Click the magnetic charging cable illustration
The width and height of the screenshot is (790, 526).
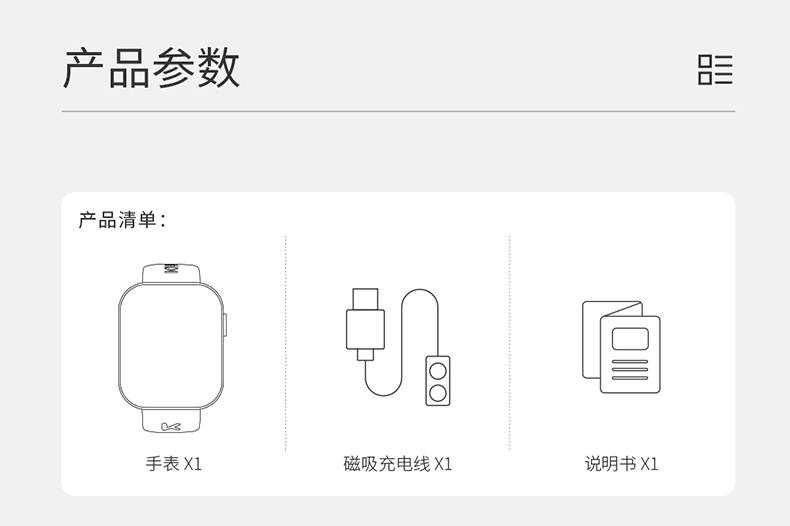[398, 347]
